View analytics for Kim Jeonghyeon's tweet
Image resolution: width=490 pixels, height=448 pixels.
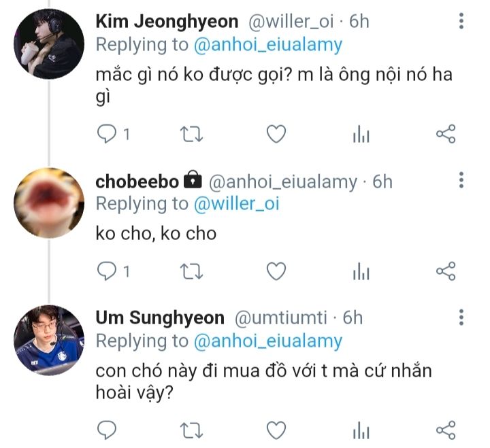pos(361,135)
